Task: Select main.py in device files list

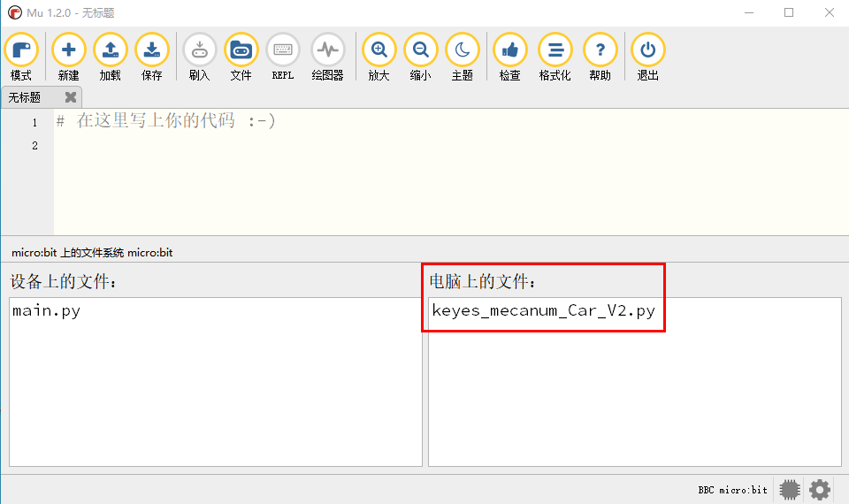Action: (47, 310)
